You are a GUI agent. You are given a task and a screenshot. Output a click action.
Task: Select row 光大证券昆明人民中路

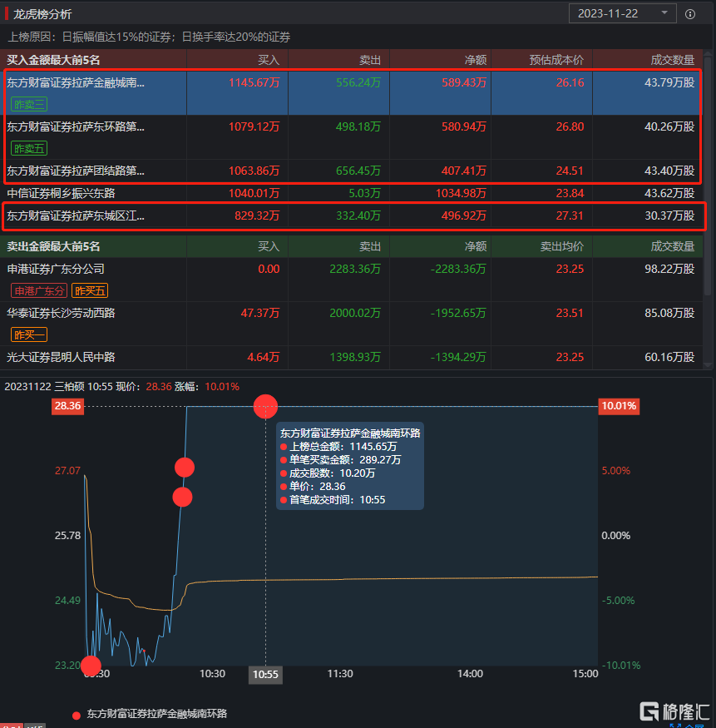352,357
